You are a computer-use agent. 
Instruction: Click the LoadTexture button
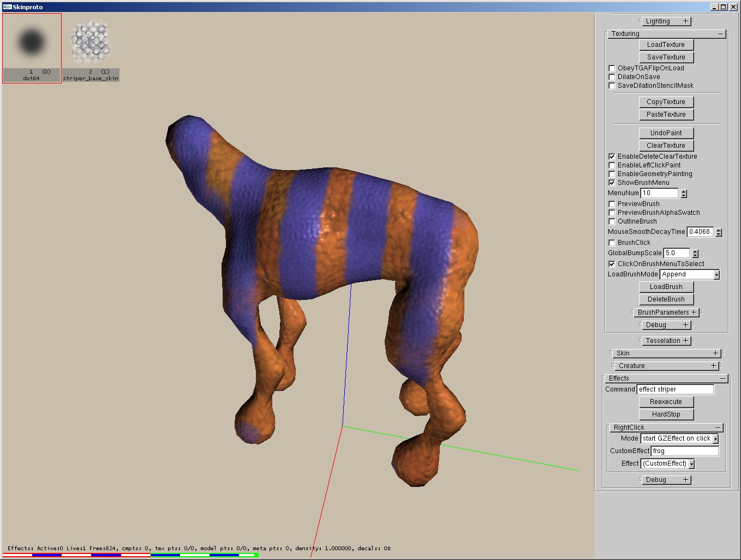pos(666,45)
